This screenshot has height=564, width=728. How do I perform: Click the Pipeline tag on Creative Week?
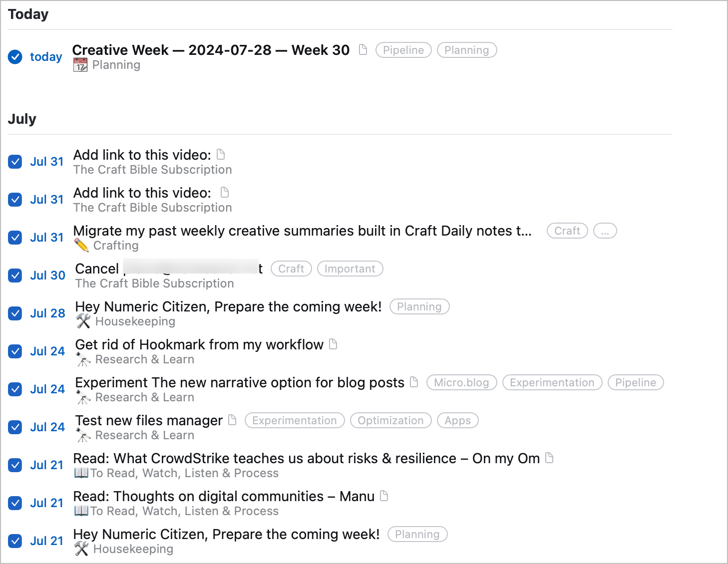point(403,50)
